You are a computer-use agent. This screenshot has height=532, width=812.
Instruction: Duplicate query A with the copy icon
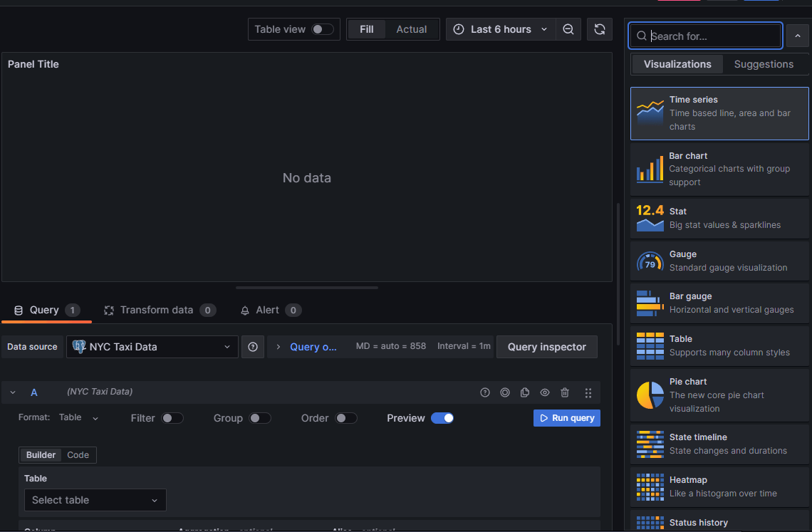point(525,392)
